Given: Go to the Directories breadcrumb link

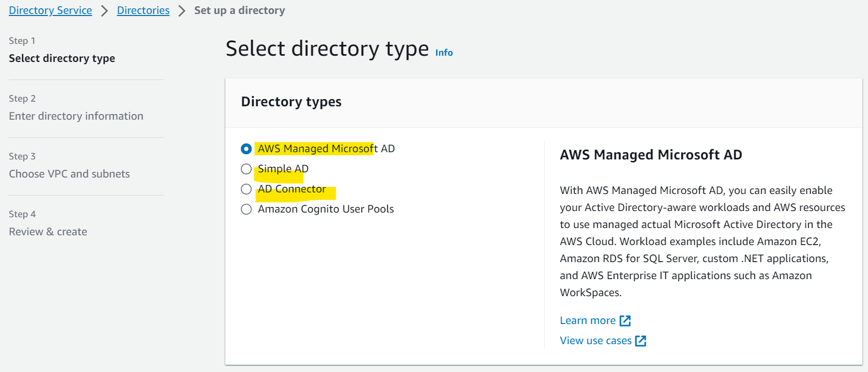Looking at the screenshot, I should click(143, 10).
